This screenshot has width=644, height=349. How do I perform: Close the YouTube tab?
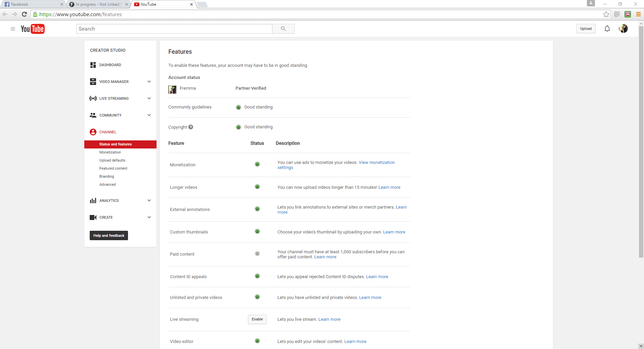point(191,4)
